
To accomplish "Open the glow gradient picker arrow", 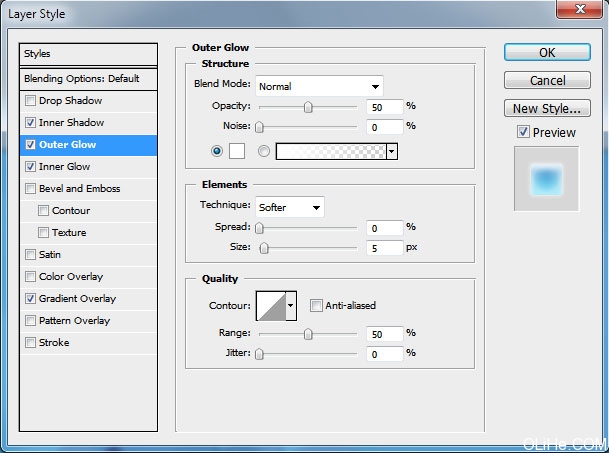I will 392,151.
